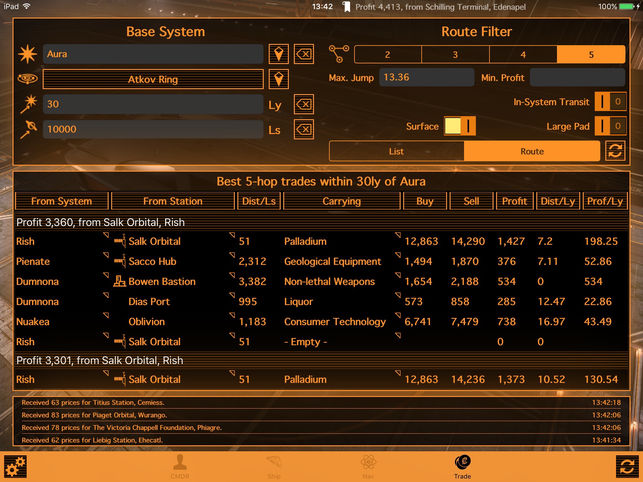Tap station icon in Salk Orbital Empty row
This screenshot has width=643, height=482.
(120, 342)
